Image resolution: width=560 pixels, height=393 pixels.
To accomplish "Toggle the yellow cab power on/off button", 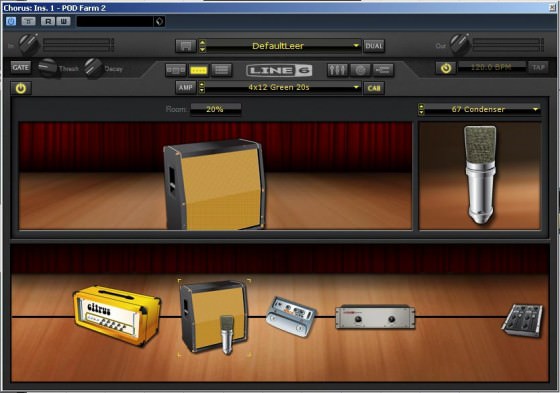I will click(21, 88).
